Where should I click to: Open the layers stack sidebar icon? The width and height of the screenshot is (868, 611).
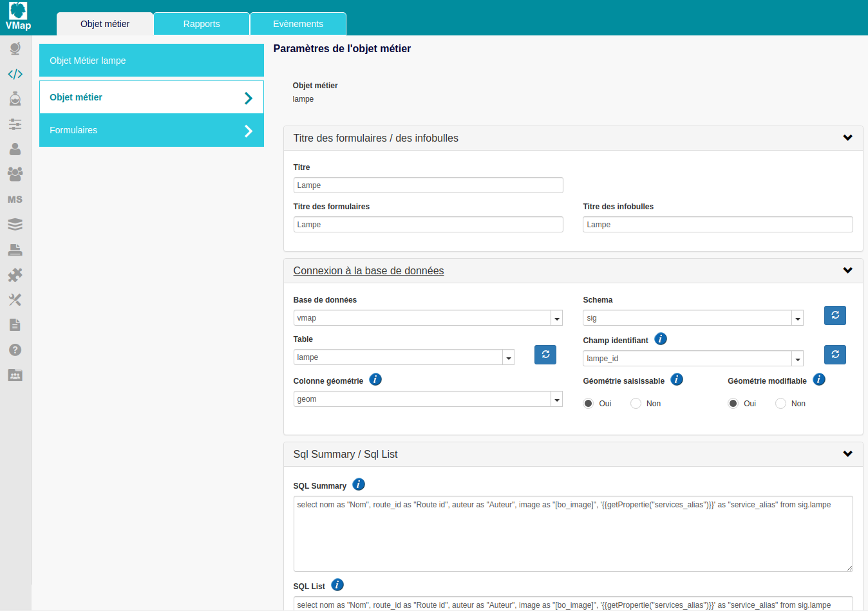[x=15, y=224]
